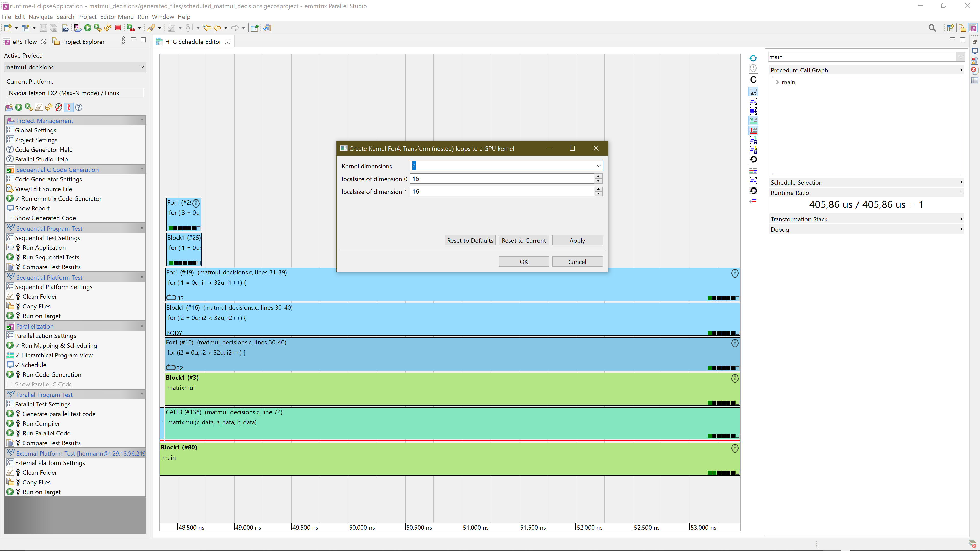This screenshot has height=551, width=980.
Task: Select the CALL3 (#138) matrixmul block
Action: click(452, 423)
